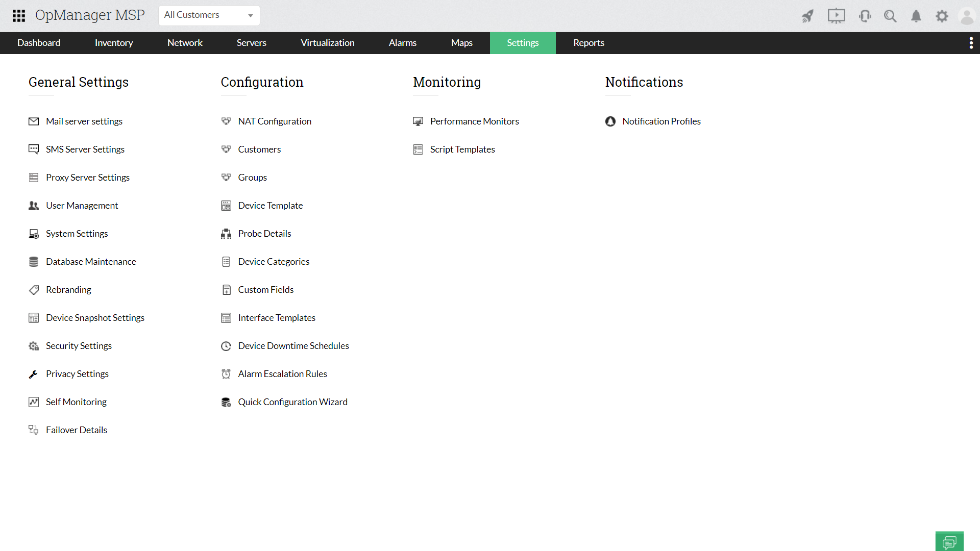Click the rocket quick-start icon
The width and height of the screenshot is (980, 551).
pyautogui.click(x=807, y=16)
